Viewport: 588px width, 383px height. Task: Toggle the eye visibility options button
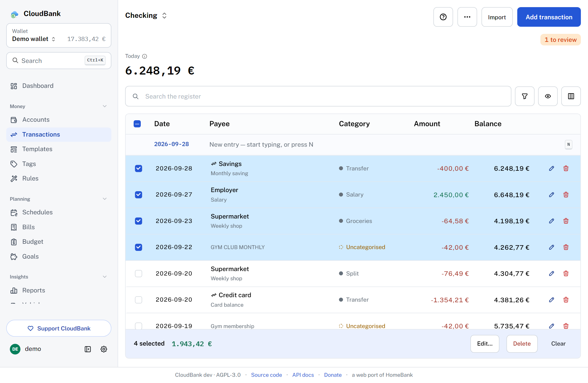[x=548, y=96]
